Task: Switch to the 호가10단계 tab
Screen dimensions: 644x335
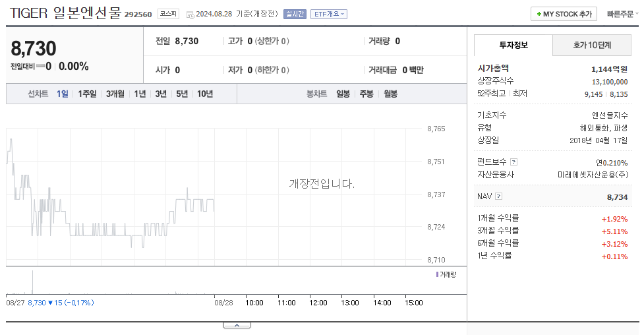Action: 592,46
